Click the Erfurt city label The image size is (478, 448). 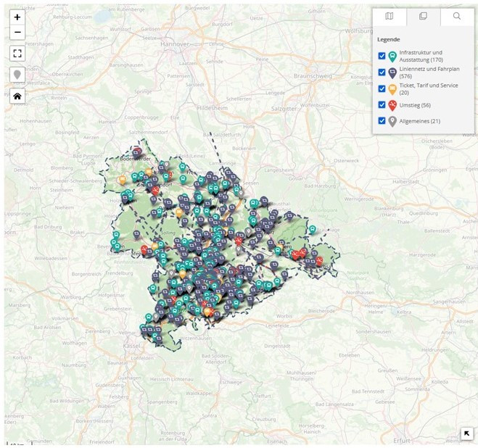[x=402, y=441]
